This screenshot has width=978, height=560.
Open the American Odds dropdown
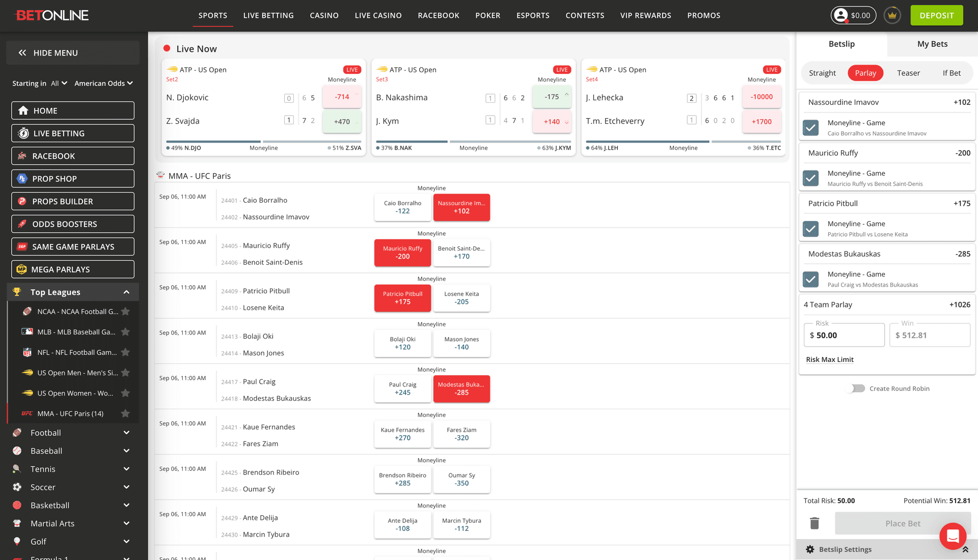coord(103,83)
